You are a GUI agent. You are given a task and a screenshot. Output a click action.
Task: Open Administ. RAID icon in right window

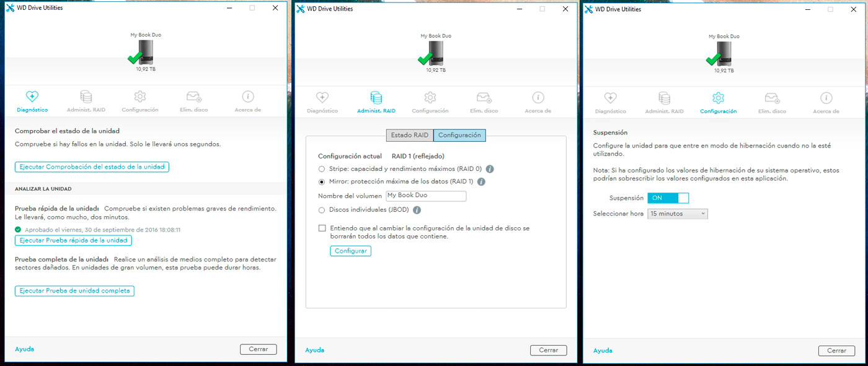664,98
